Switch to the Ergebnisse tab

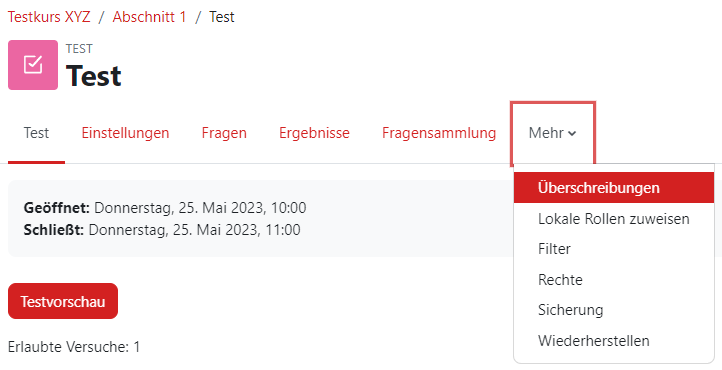(314, 133)
